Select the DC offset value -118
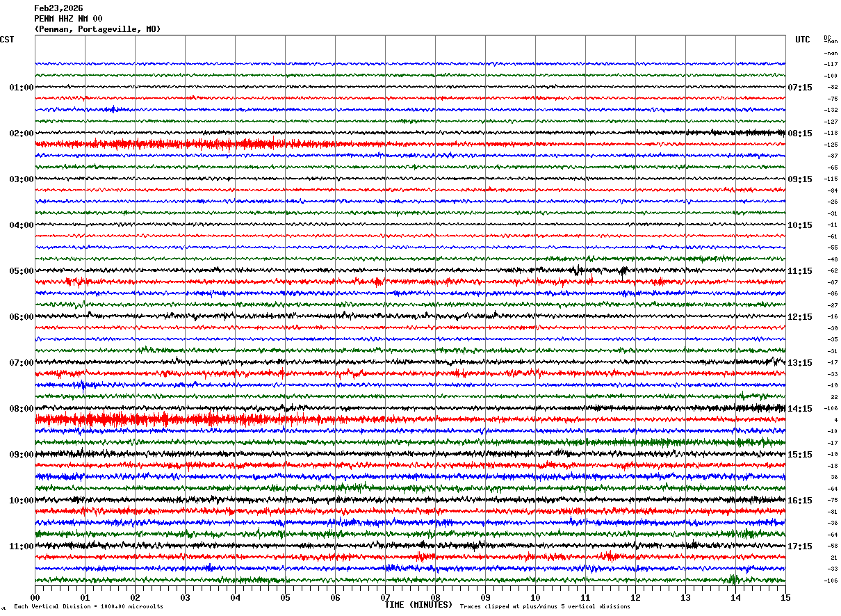This screenshot has height=616, width=841. pyautogui.click(x=831, y=133)
